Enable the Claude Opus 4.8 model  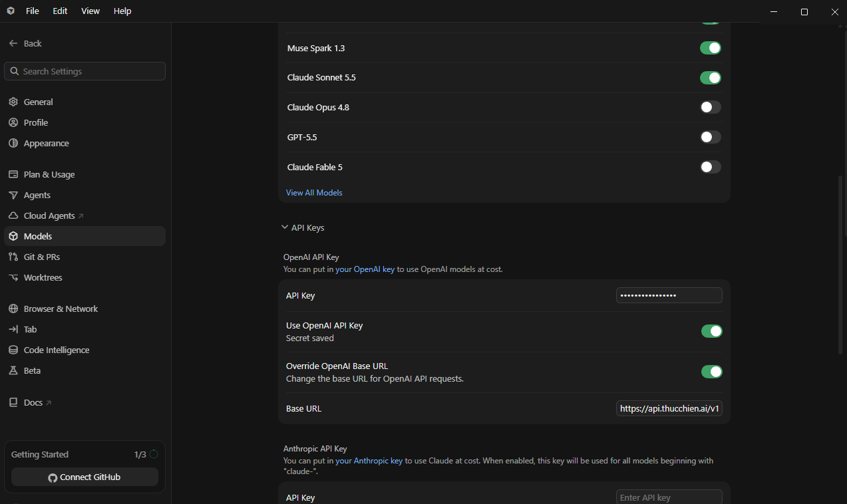(711, 107)
